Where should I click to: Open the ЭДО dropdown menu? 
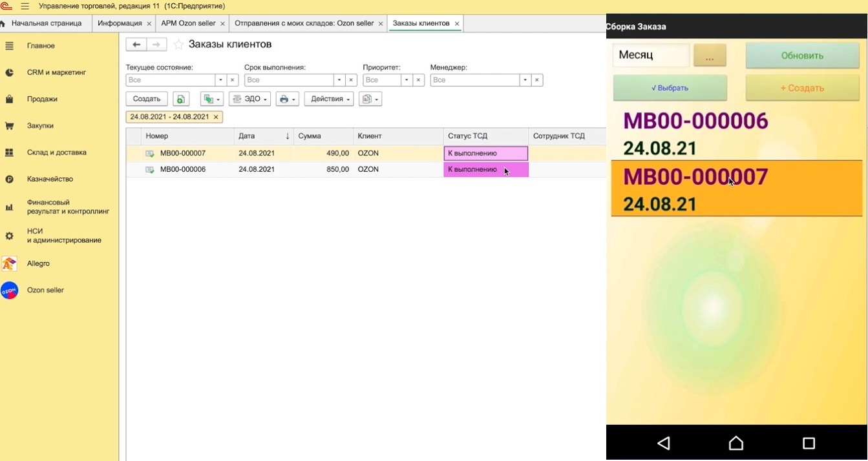click(249, 99)
